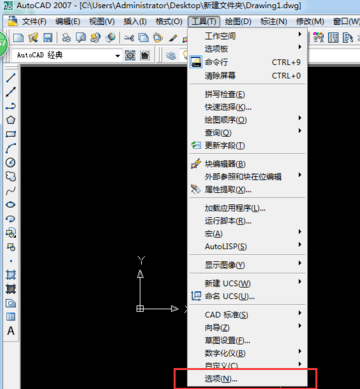This screenshot has height=389, width=360.
Task: Open the 格式(O) menu
Action: click(169, 22)
